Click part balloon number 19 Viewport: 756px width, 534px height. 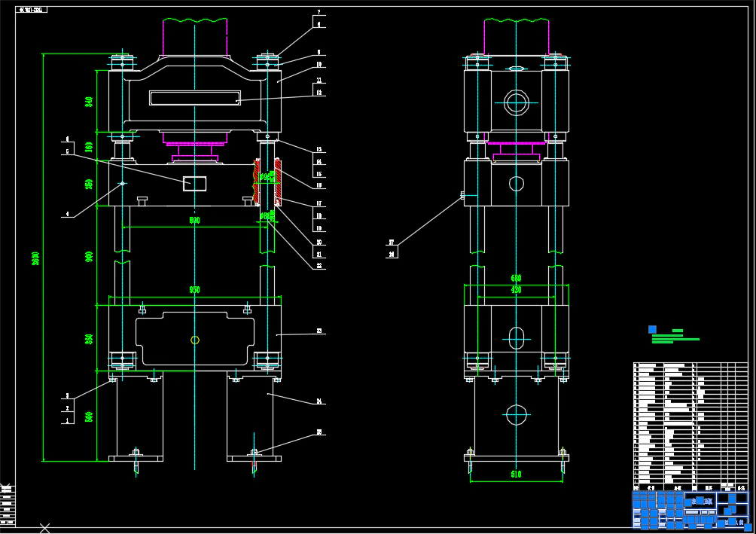pyautogui.click(x=319, y=228)
